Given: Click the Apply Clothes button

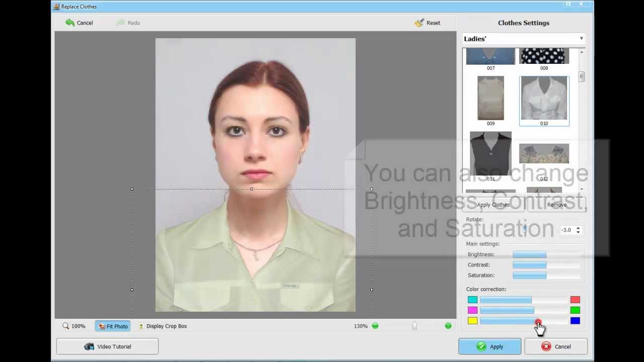Looking at the screenshot, I should 493,205.
